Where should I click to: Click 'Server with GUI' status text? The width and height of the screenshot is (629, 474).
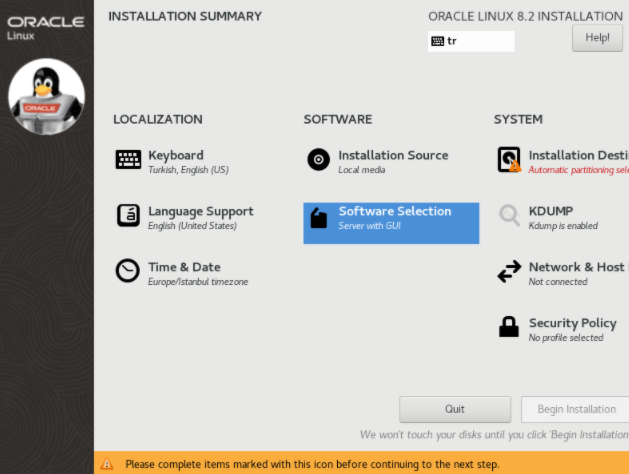[369, 226]
